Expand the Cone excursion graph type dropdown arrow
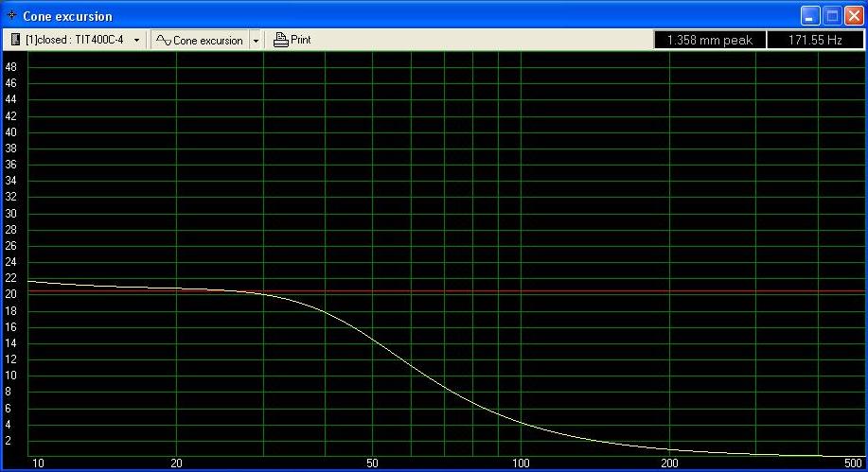Viewport: 868px width, 472px height. [x=256, y=40]
